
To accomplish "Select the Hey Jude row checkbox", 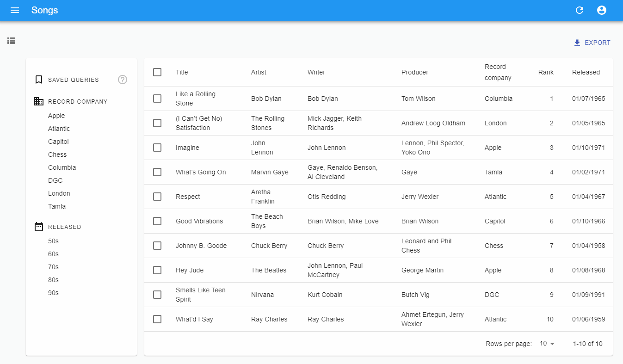I will (157, 270).
